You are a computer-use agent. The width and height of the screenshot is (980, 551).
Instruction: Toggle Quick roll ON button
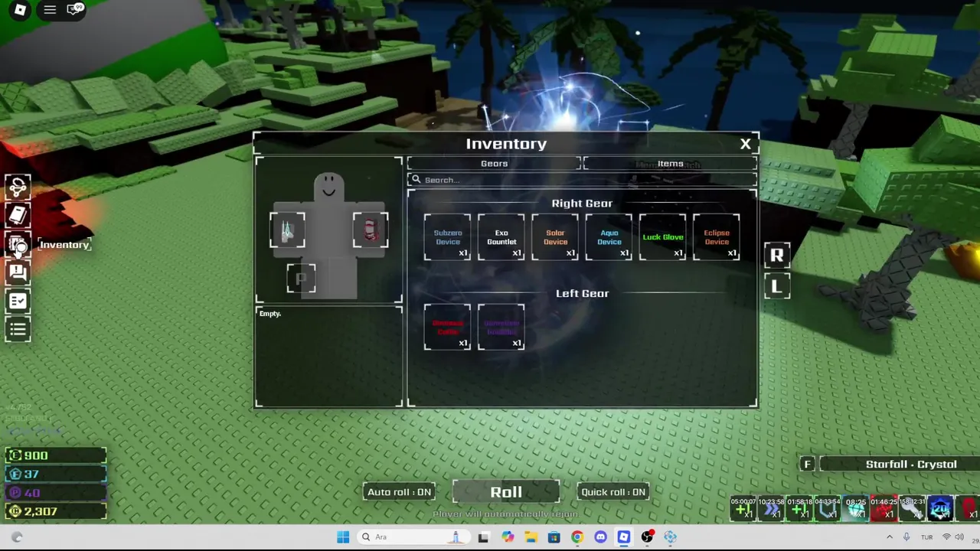[x=613, y=492]
